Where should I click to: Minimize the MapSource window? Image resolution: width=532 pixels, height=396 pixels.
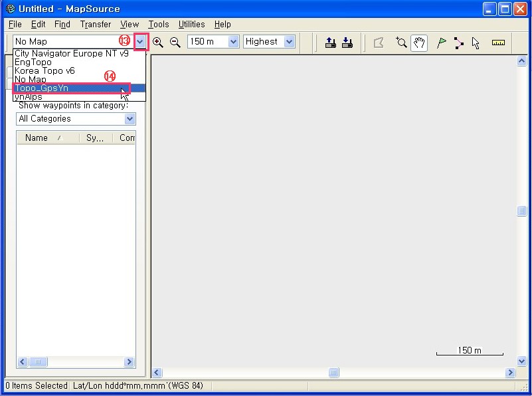click(x=489, y=9)
